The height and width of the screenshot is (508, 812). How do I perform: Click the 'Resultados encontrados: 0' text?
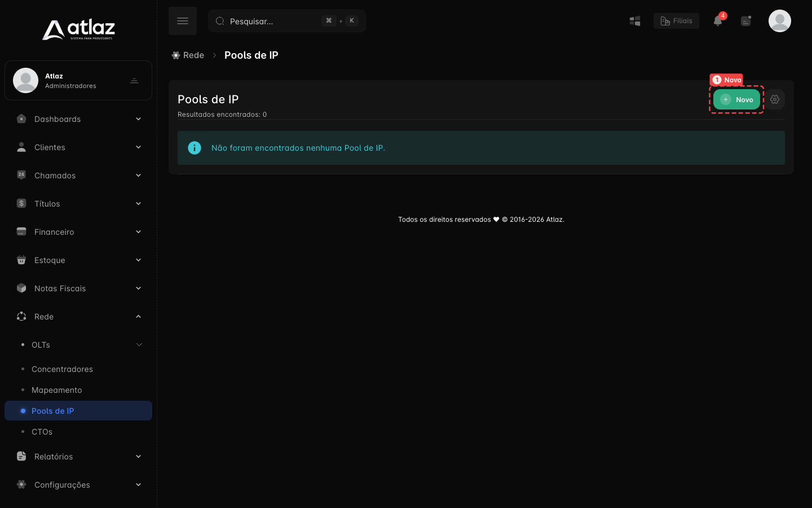click(x=222, y=115)
